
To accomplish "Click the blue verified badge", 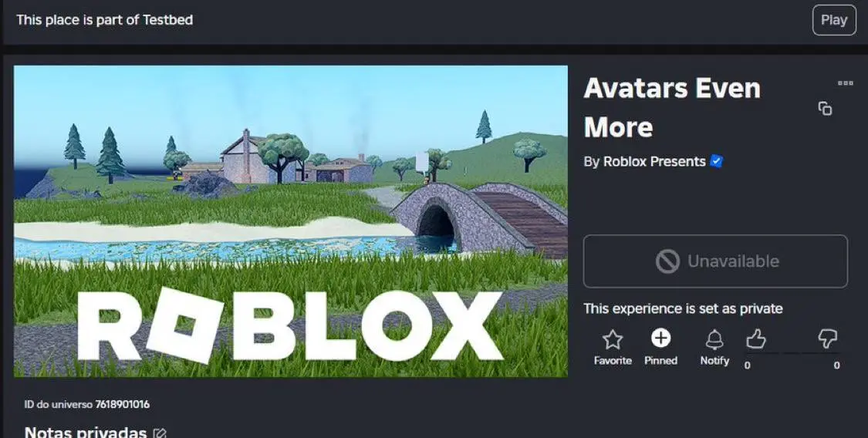I will tap(716, 161).
